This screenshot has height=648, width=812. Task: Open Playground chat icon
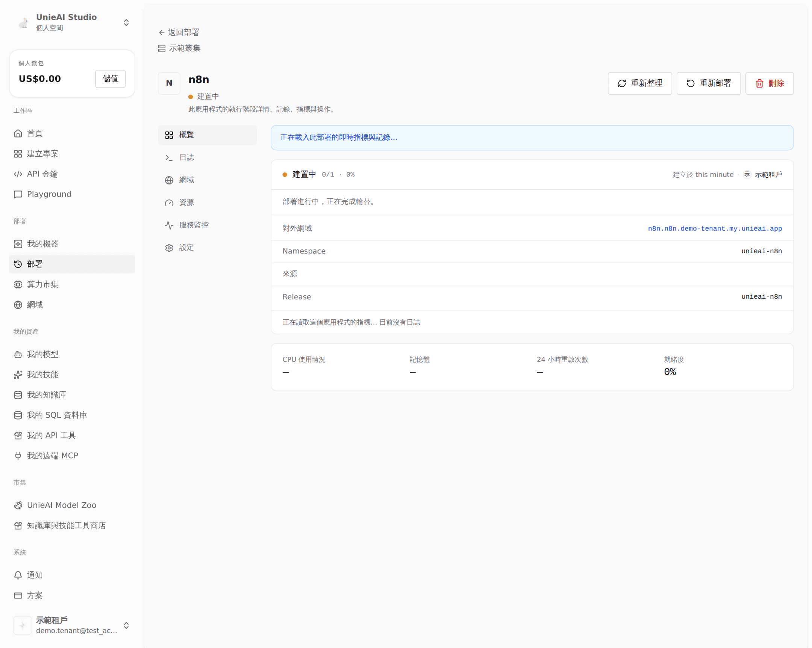[18, 194]
